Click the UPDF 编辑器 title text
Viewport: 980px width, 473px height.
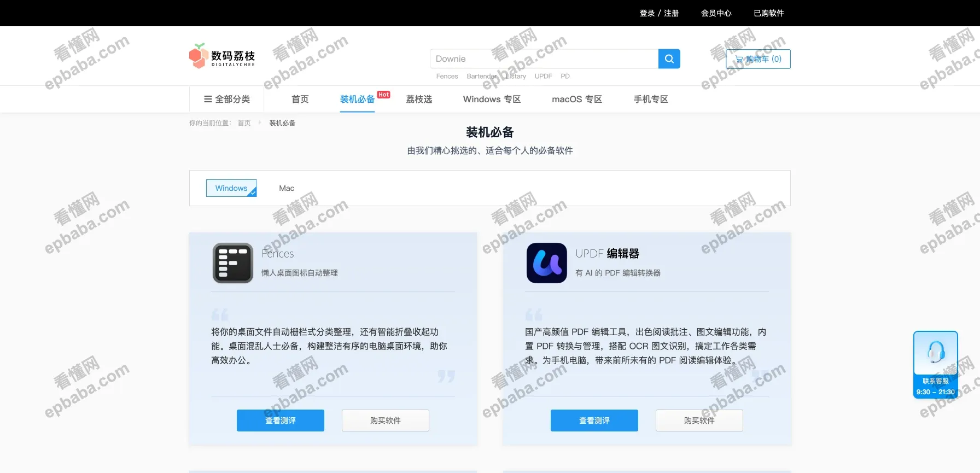(x=607, y=254)
